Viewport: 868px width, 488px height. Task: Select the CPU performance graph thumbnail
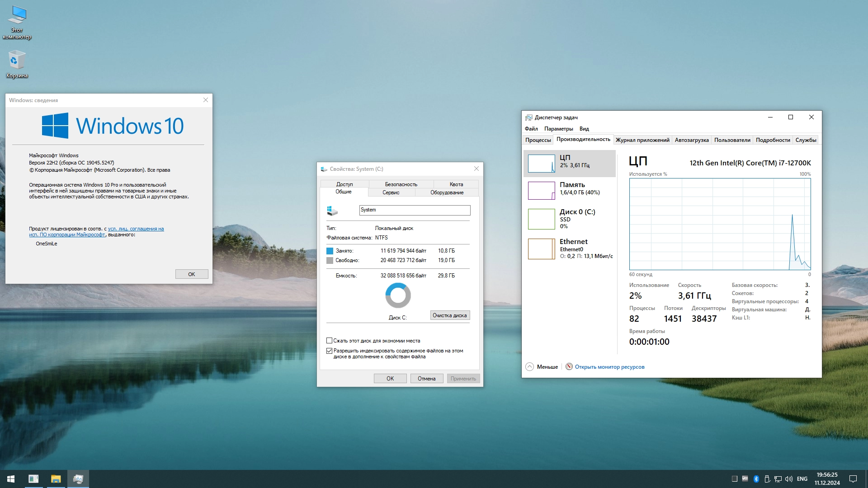(x=541, y=164)
